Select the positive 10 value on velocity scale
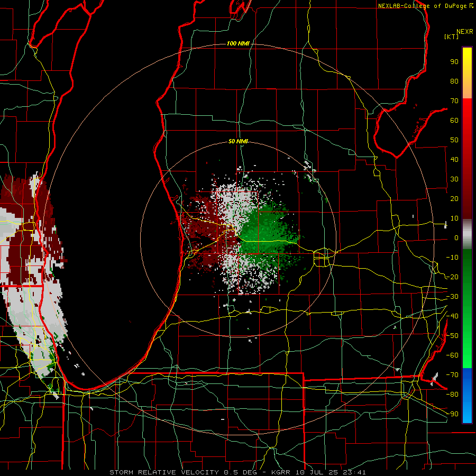 (x=454, y=218)
